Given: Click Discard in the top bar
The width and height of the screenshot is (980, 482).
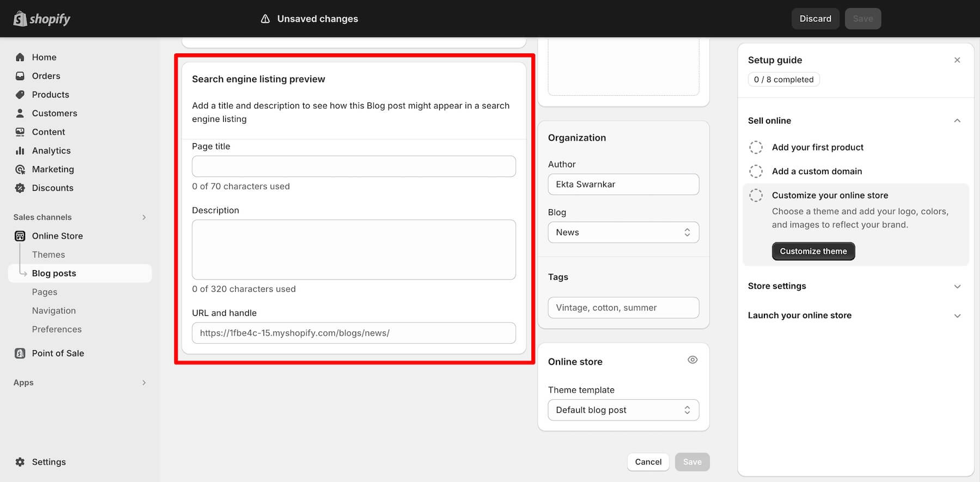Looking at the screenshot, I should click(815, 19).
